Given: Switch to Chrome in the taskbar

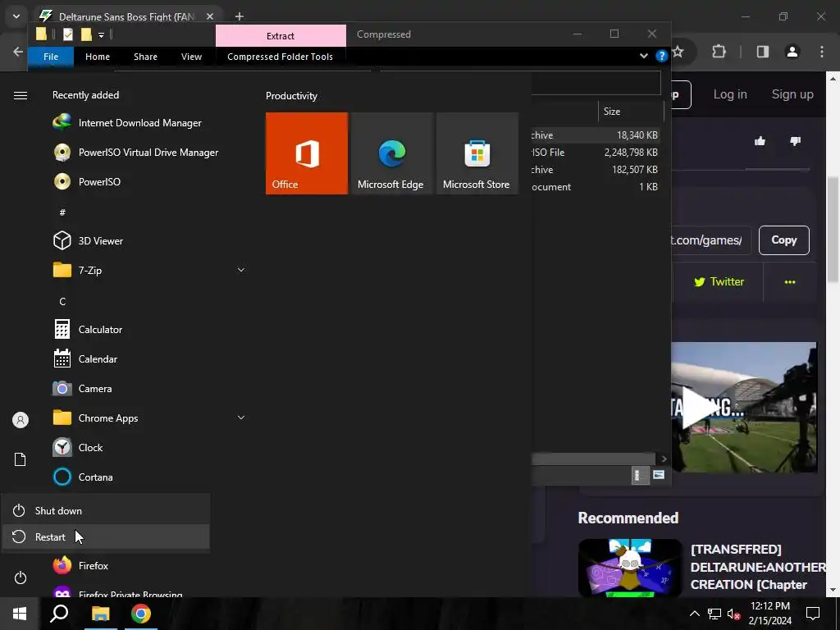Looking at the screenshot, I should coord(141,614).
